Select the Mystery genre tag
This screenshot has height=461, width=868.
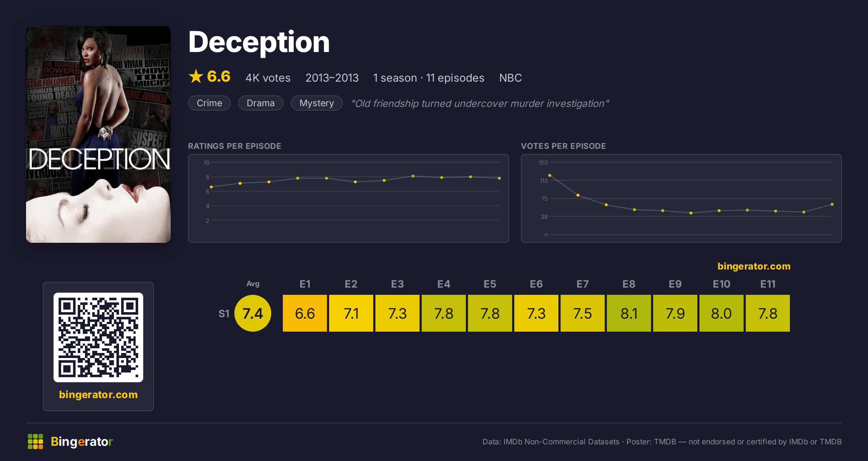point(316,103)
